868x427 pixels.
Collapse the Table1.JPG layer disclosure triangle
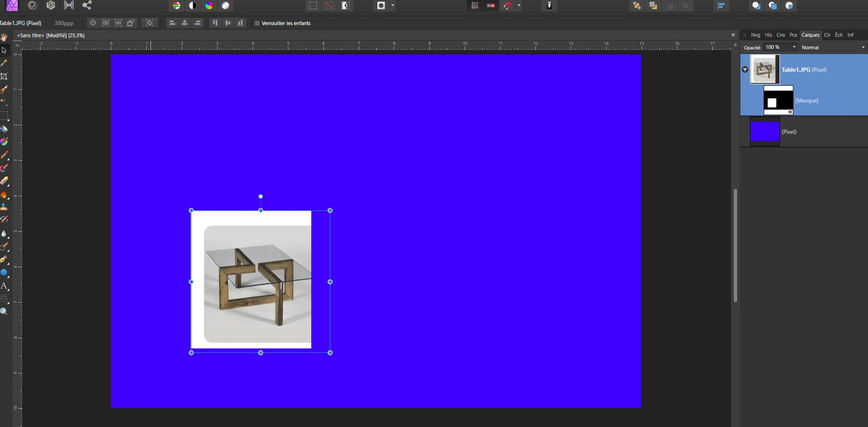(x=745, y=70)
